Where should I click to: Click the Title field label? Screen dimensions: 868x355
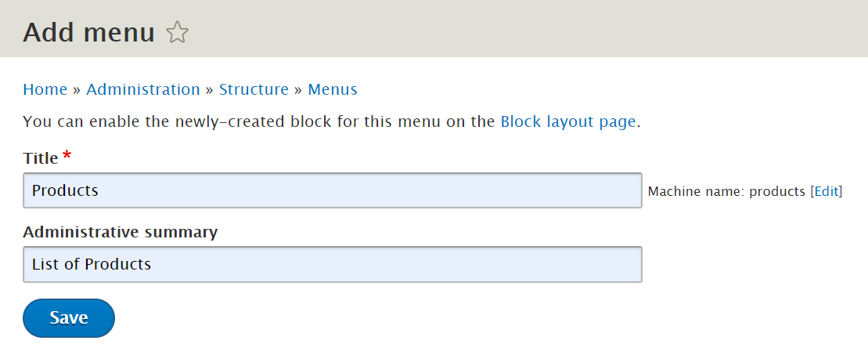(41, 158)
